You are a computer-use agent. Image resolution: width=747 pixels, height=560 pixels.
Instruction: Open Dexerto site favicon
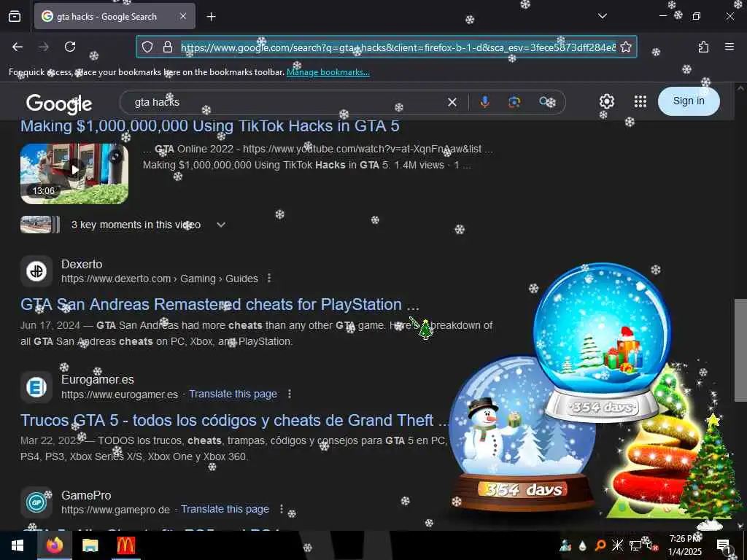coord(36,271)
